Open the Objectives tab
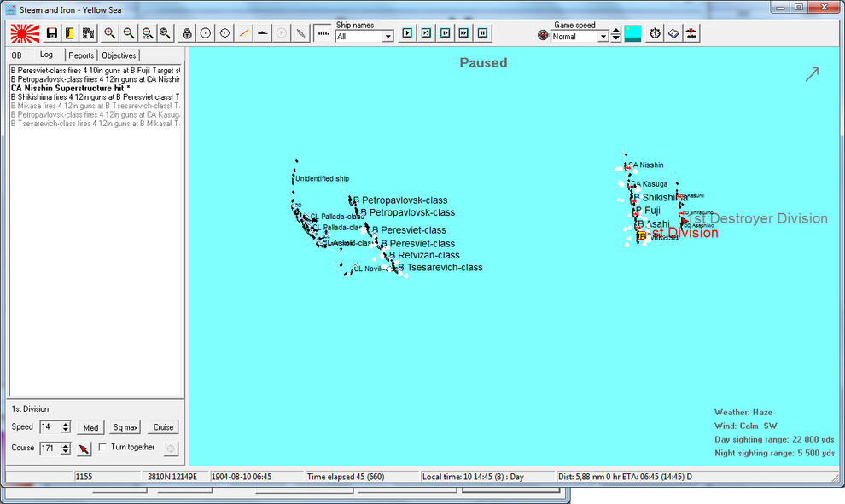Viewport: 845px width, 504px height. (x=119, y=55)
